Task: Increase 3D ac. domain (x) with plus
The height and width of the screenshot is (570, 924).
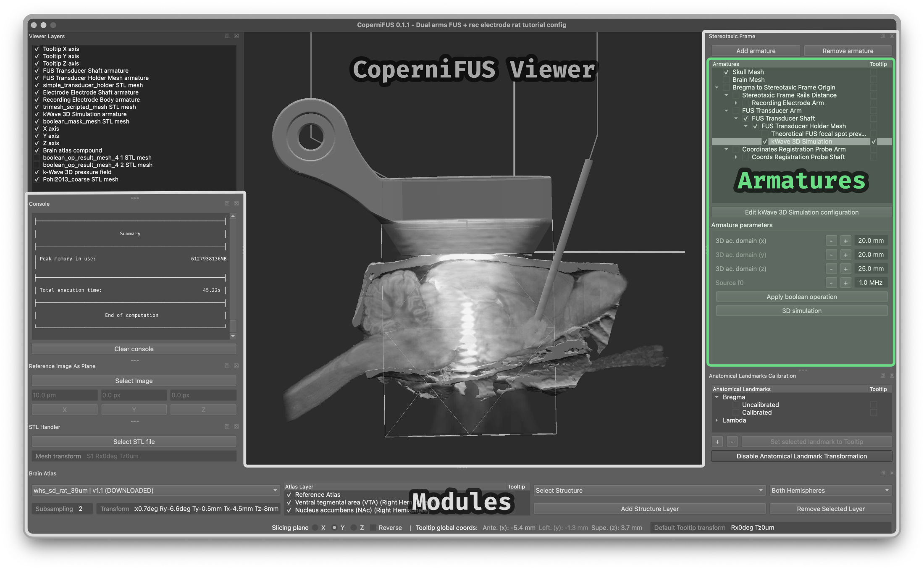Action: (x=846, y=241)
